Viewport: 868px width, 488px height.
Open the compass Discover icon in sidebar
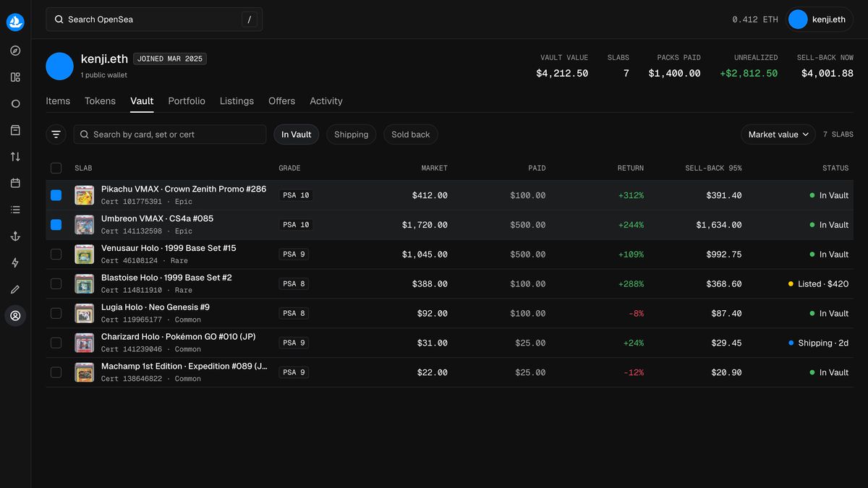click(15, 51)
